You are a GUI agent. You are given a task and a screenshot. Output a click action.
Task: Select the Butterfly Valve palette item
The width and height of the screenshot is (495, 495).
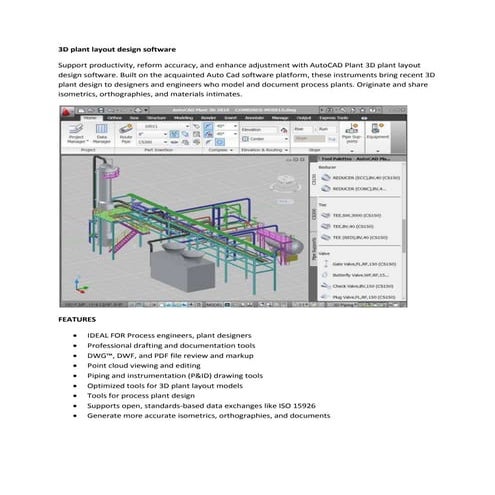point(355,275)
